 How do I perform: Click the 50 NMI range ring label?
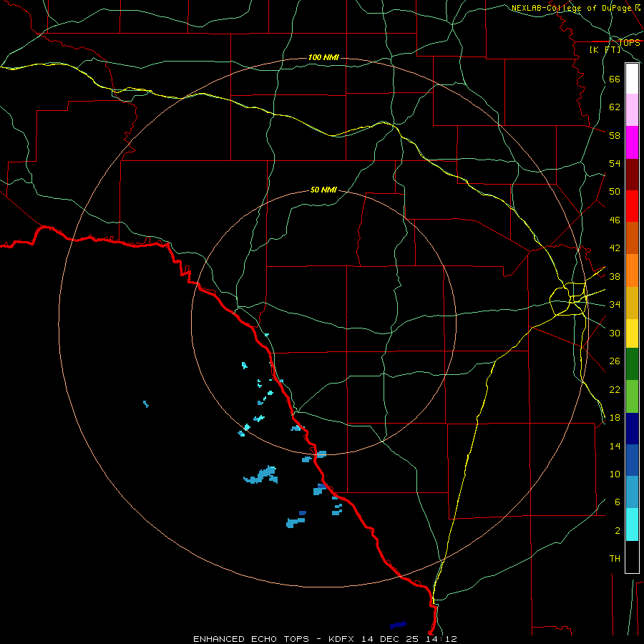[323, 190]
